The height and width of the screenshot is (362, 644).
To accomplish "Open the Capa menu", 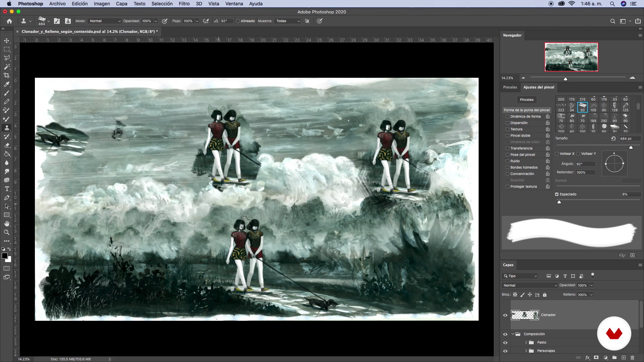I will pyautogui.click(x=121, y=4).
